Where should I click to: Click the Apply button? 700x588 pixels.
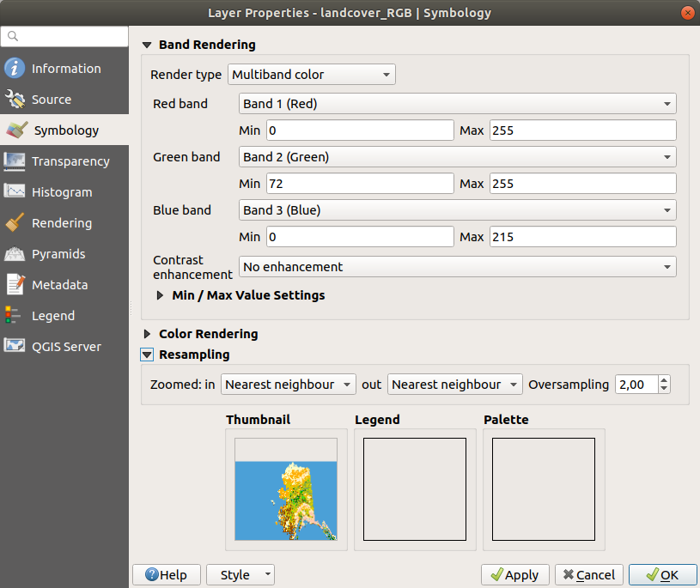[x=515, y=575]
